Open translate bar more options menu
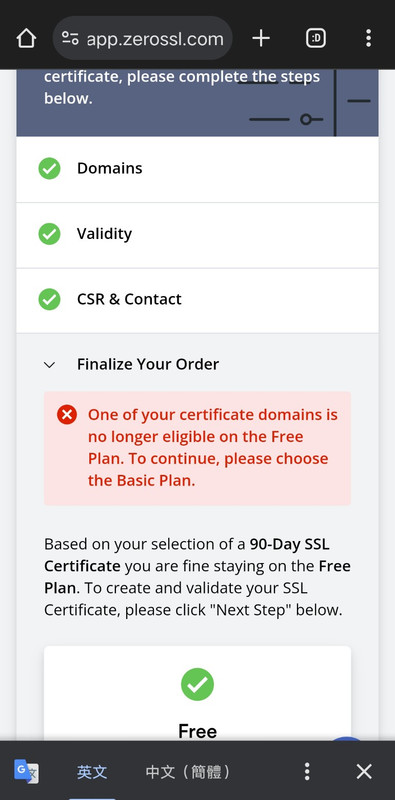 pyautogui.click(x=307, y=771)
